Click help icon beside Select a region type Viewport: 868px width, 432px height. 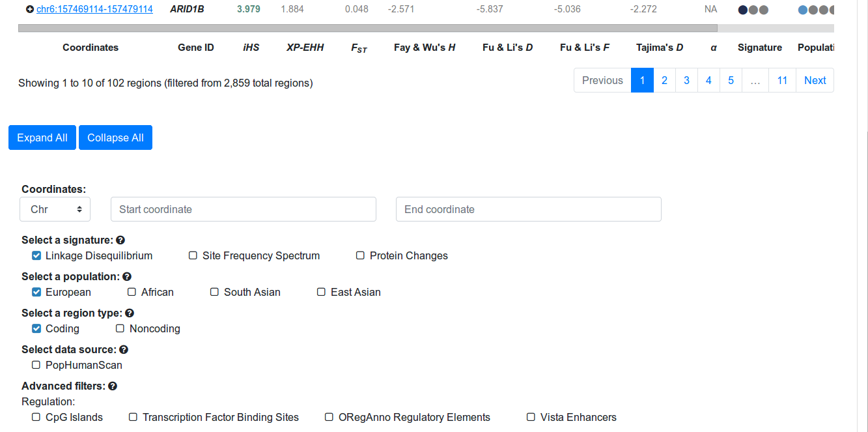click(x=130, y=313)
